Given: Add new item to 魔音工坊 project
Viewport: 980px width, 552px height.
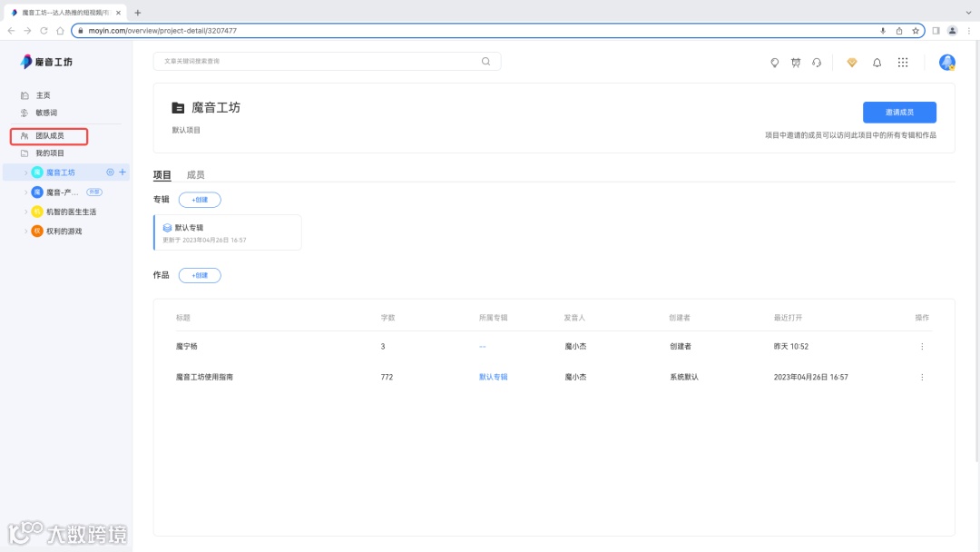Looking at the screenshot, I should point(122,172).
